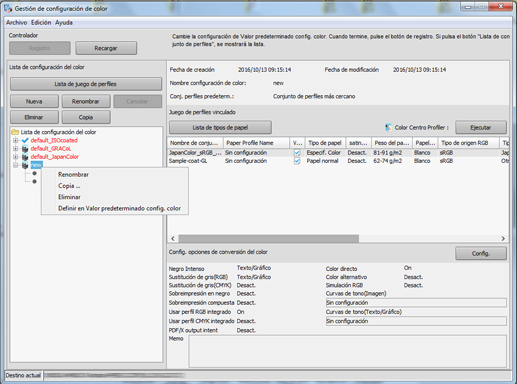
Task: Click the folder icon of Lista de configuración del color
Action: pyautogui.click(x=15, y=132)
